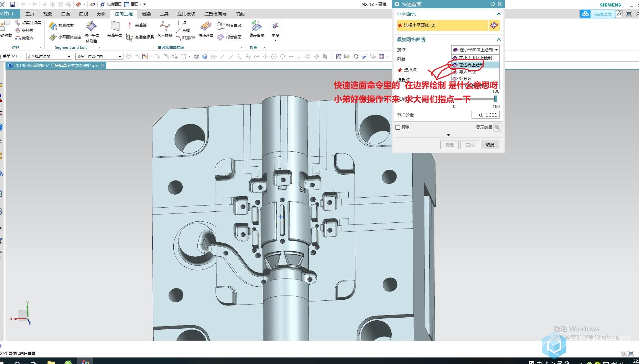Click the 选择小平面体 (0) selection field
Viewport: 639px width, 364px height.
[x=442, y=25]
